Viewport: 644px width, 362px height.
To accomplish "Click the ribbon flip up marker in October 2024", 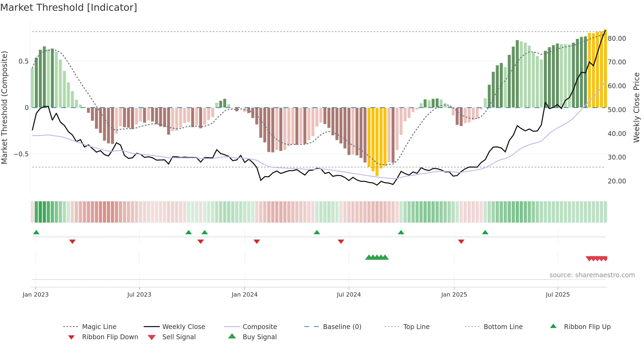I will pyautogui.click(x=401, y=232).
